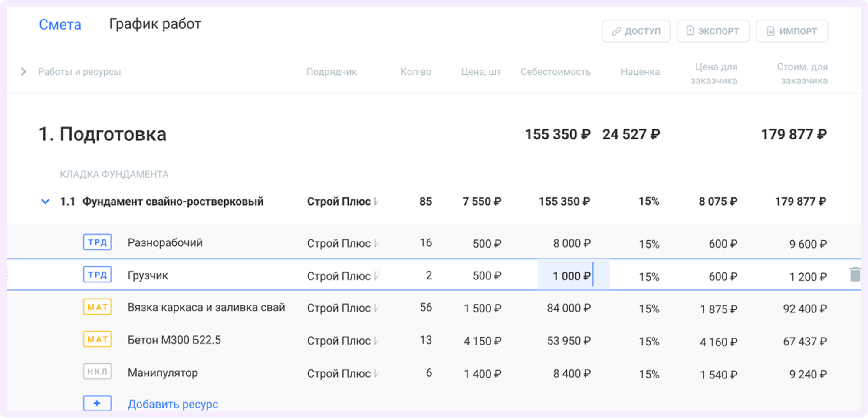Click the КЛАДКА ФУНДАМЕНТА group label

(114, 174)
